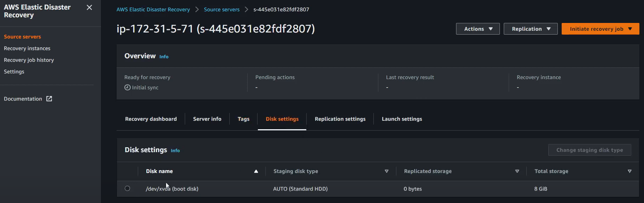The width and height of the screenshot is (644, 203).
Task: Open the Replication dropdown menu
Action: (531, 29)
